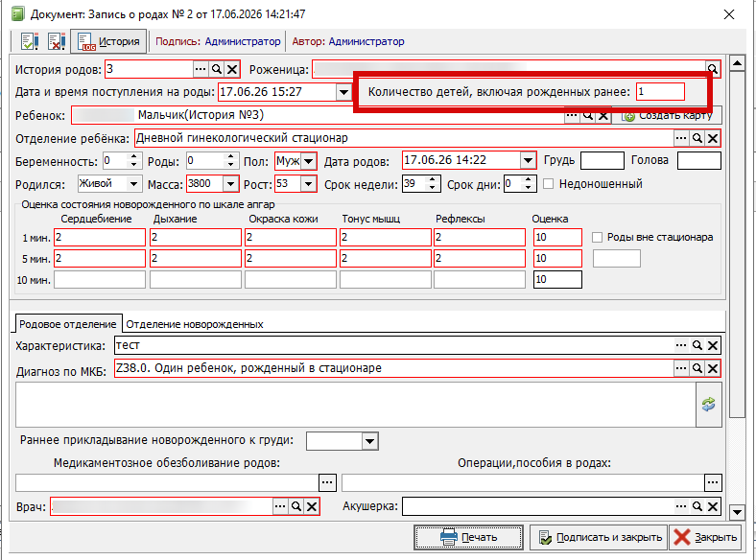Click 1 мин. Сердцебиение field
Image resolution: width=756 pixels, height=560 pixels.
(x=100, y=238)
